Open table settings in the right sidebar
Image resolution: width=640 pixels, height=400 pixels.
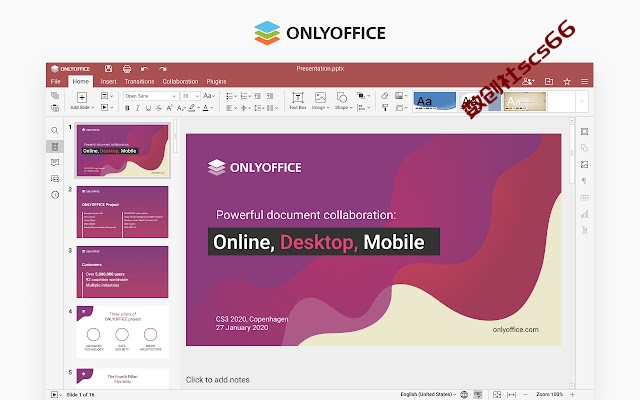tap(584, 198)
